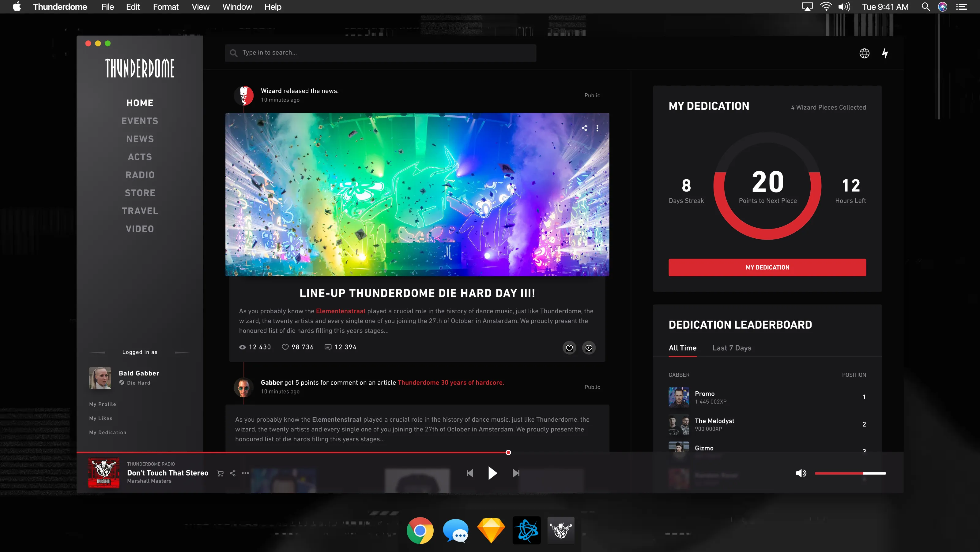Click the Thunderdome sidebar logo
Viewport: 980px width, 552px height.
coord(140,69)
